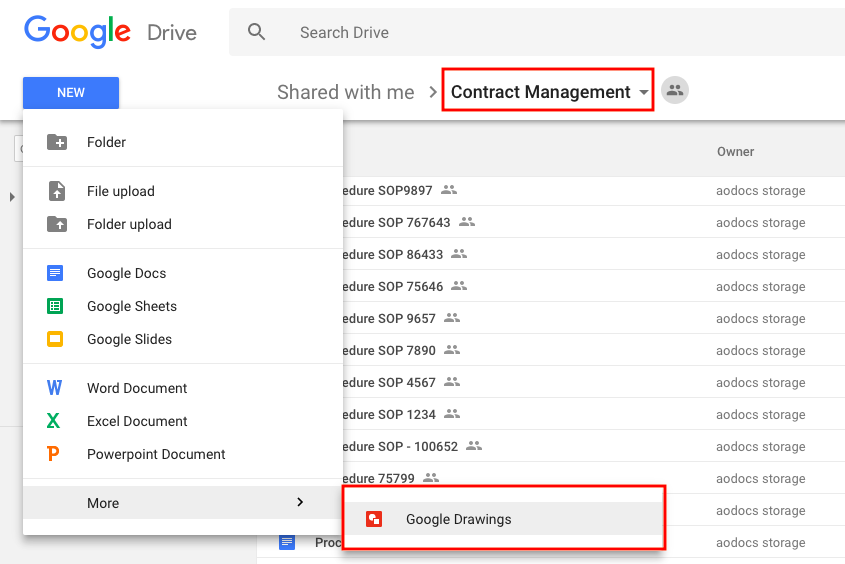Click the blue NEW button

(71, 93)
